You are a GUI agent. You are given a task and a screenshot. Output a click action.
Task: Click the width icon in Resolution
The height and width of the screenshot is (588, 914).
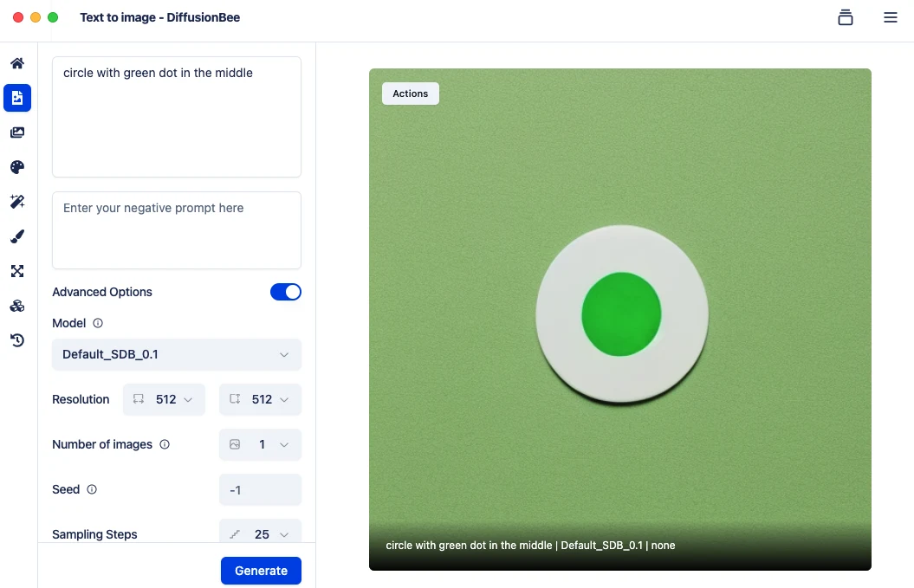pos(138,399)
